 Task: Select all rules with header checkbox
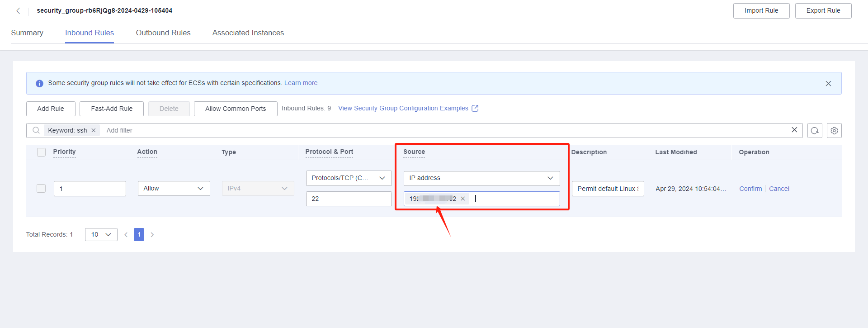point(41,152)
